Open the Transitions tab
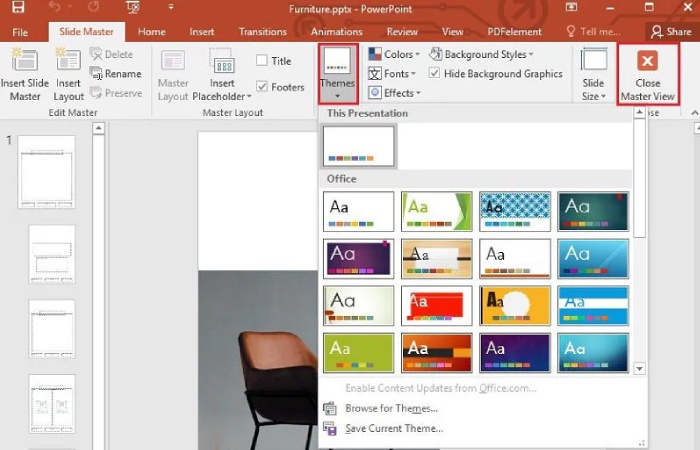700x450 pixels. click(x=262, y=32)
